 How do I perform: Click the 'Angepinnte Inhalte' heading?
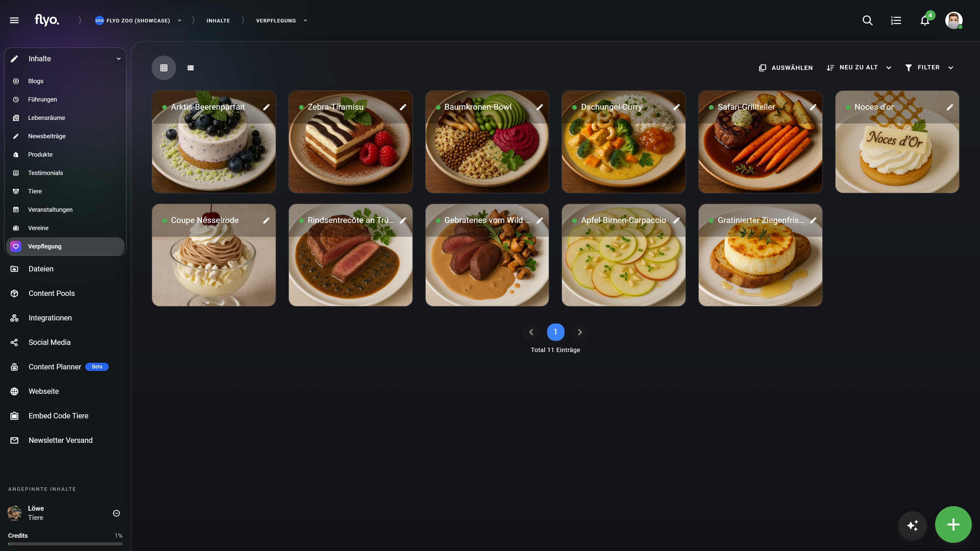point(42,489)
